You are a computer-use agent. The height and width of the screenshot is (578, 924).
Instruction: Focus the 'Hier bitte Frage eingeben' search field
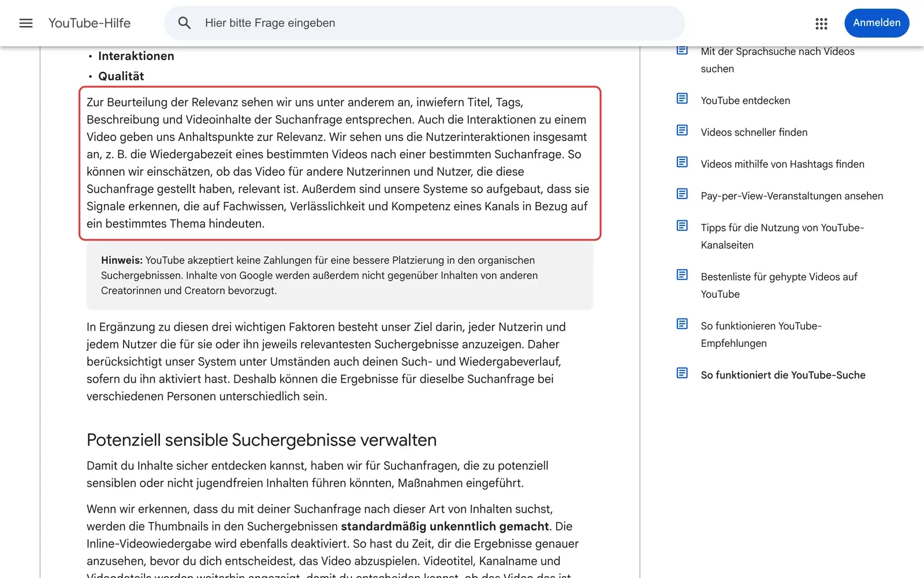pyautogui.click(x=424, y=23)
